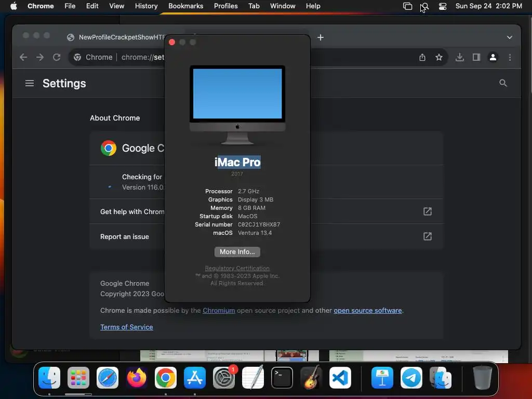
Task: Open Finder from the Dock
Action: click(49, 378)
